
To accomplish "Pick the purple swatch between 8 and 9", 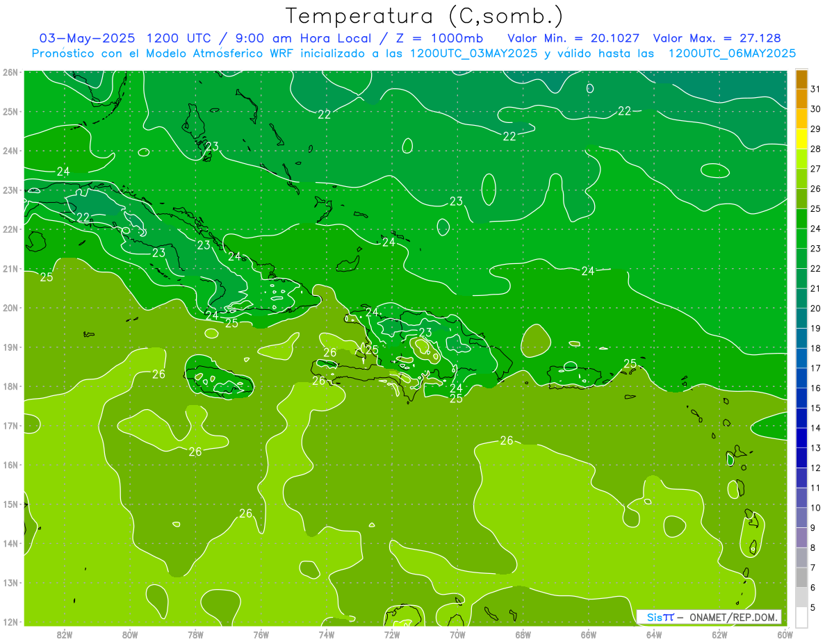I will point(802,538).
